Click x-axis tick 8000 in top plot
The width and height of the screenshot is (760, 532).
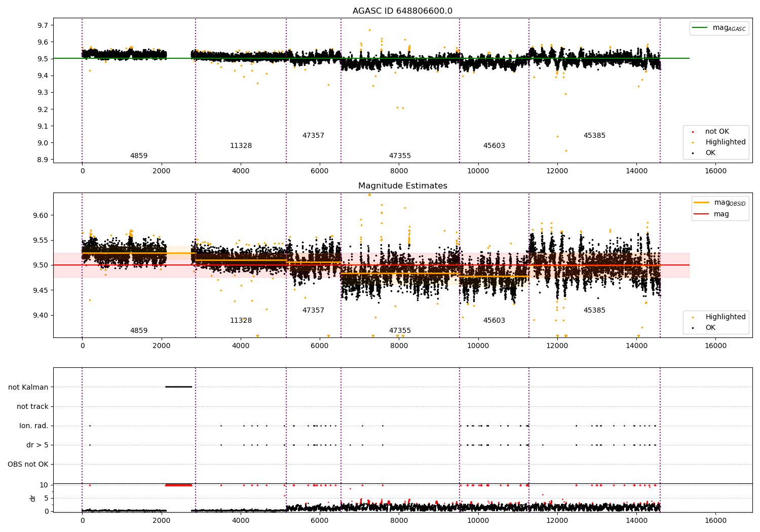pos(399,171)
